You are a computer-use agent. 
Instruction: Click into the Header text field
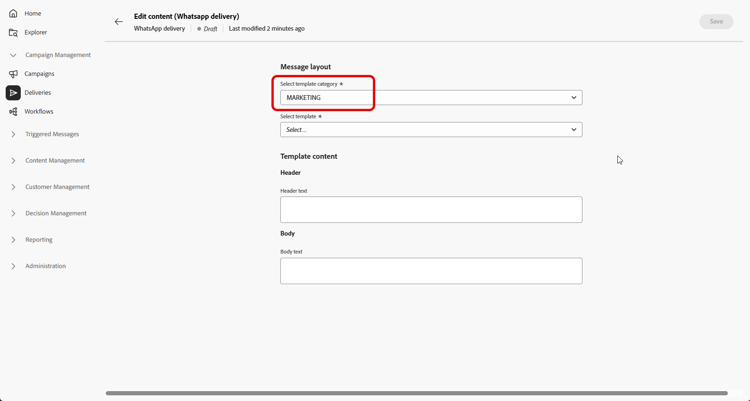(431, 209)
